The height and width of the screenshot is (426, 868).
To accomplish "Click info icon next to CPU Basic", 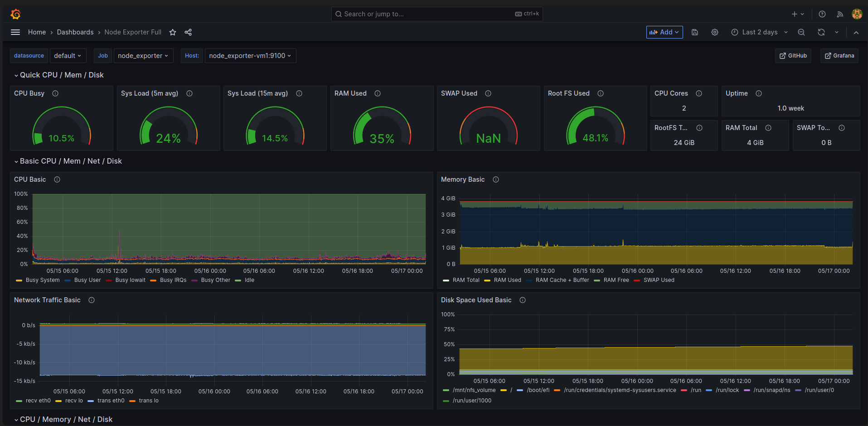I will 57,179.
